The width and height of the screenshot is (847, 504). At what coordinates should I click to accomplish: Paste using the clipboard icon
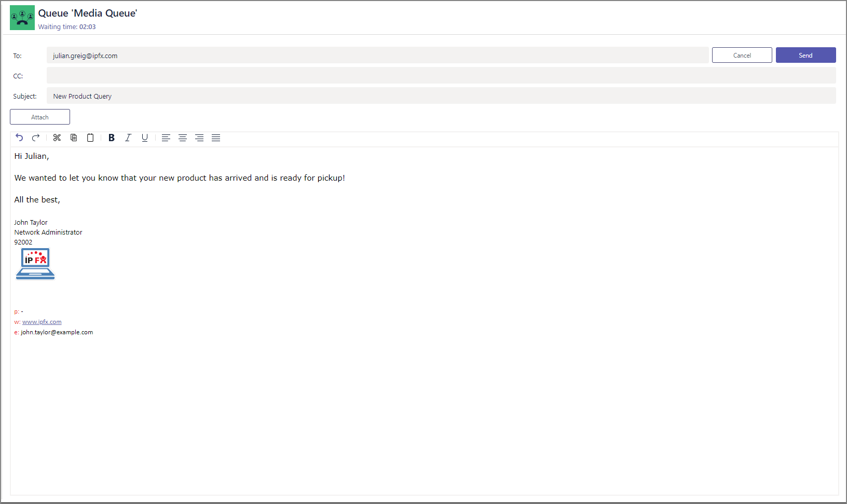point(90,138)
